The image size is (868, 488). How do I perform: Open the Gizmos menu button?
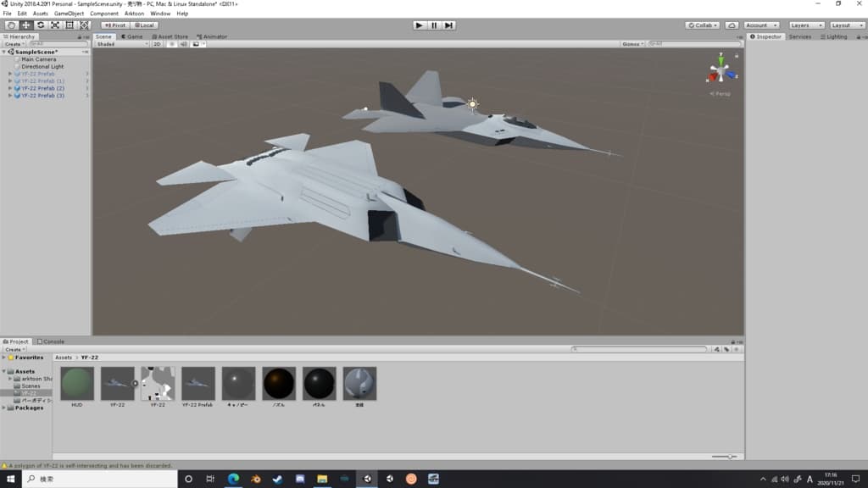click(x=632, y=44)
